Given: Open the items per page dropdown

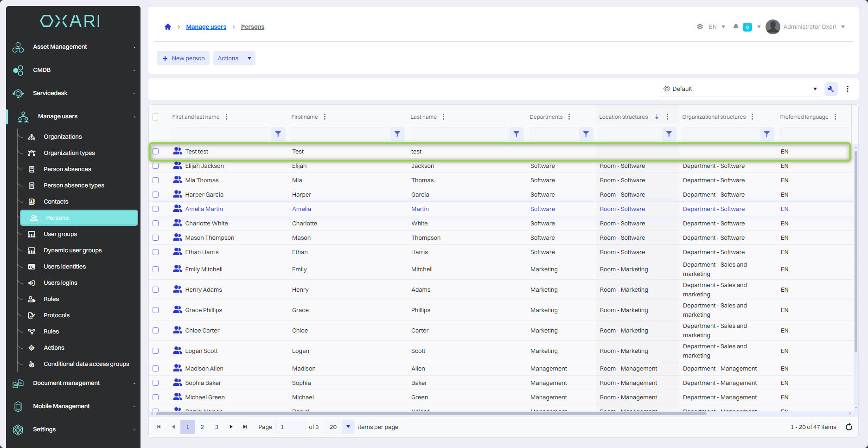Looking at the screenshot, I should pos(348,427).
